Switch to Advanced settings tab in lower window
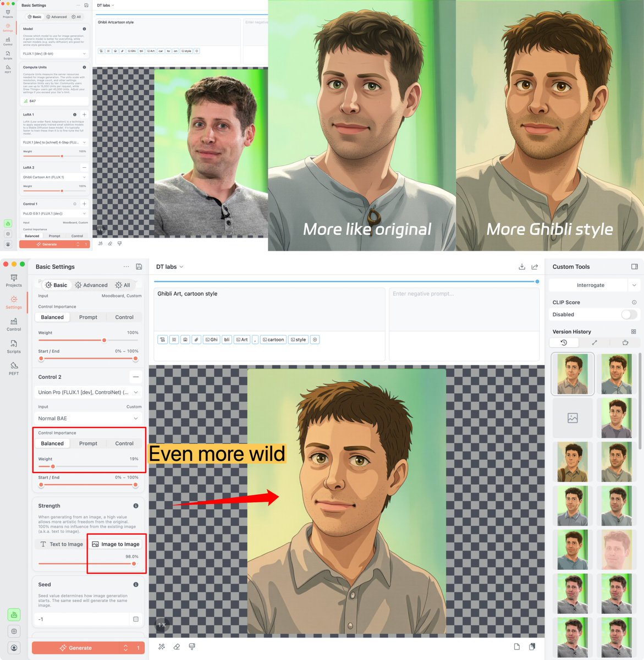The height and width of the screenshot is (660, 644). pyautogui.click(x=91, y=285)
